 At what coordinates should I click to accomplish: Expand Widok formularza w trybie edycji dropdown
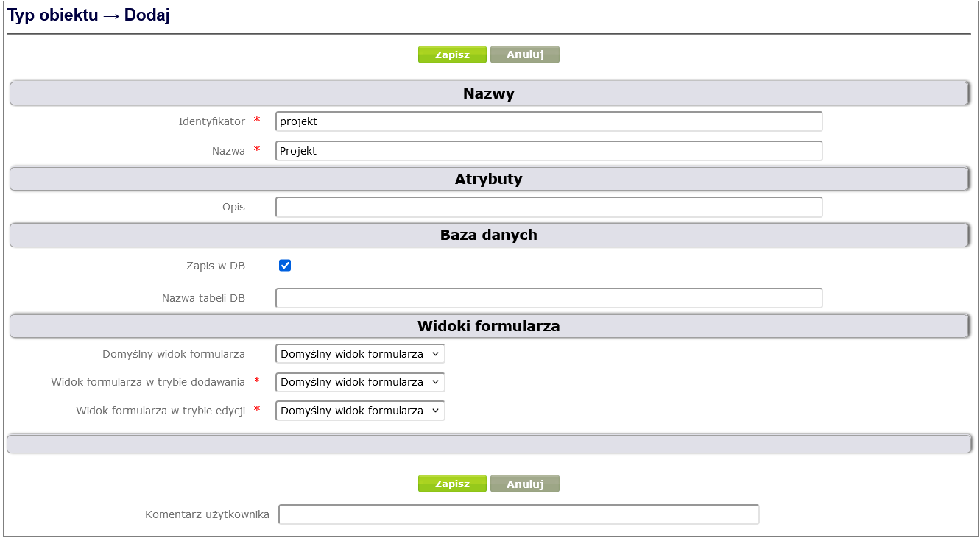(x=360, y=411)
